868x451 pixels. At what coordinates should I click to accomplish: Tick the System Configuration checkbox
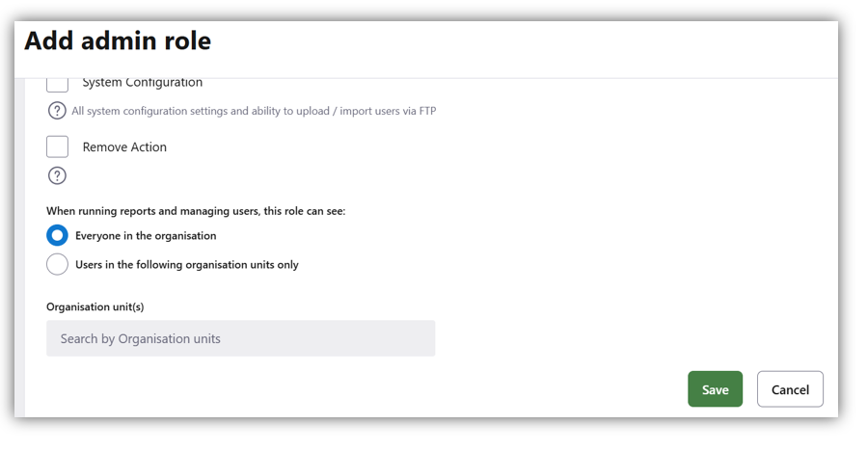(57, 84)
